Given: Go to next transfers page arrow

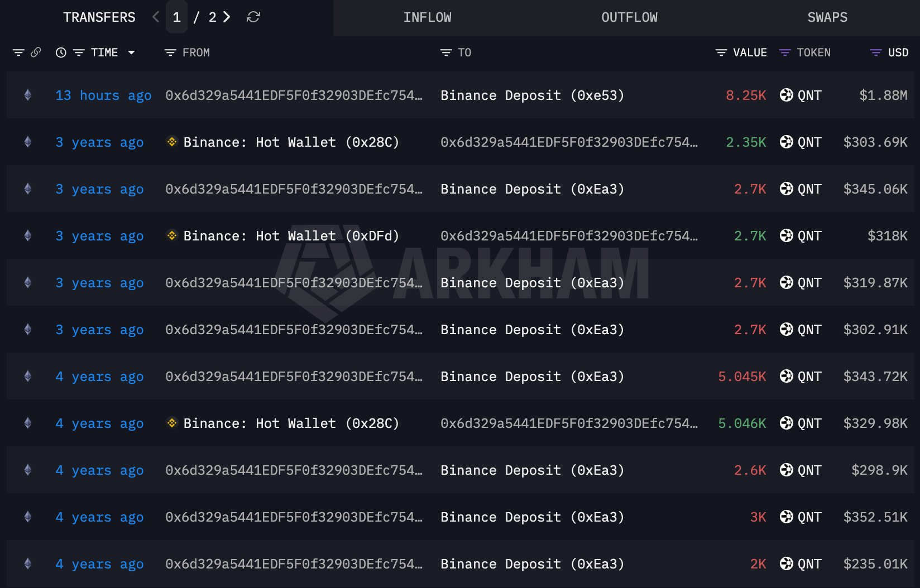Looking at the screenshot, I should click(x=227, y=17).
